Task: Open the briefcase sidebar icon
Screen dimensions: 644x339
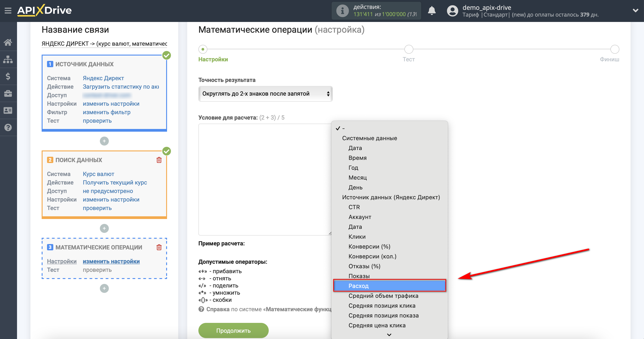Action: coord(8,93)
